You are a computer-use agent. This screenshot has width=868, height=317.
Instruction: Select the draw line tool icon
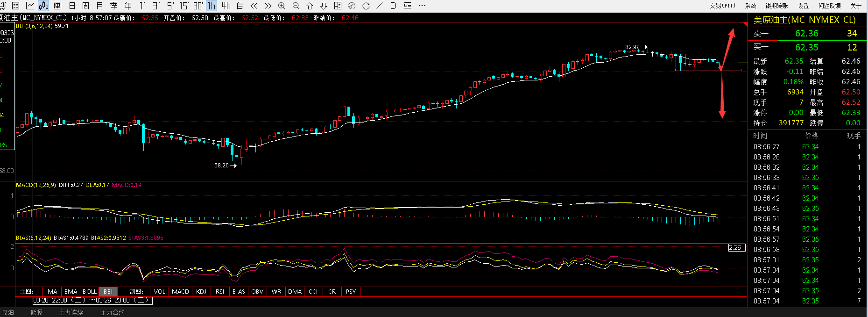click(380, 6)
